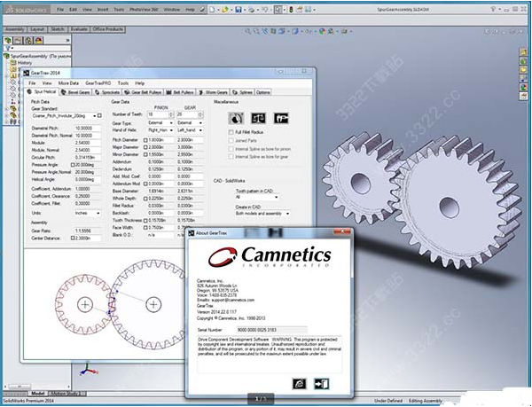
Task: Click the Helical Angle input field
Action: pos(88,179)
